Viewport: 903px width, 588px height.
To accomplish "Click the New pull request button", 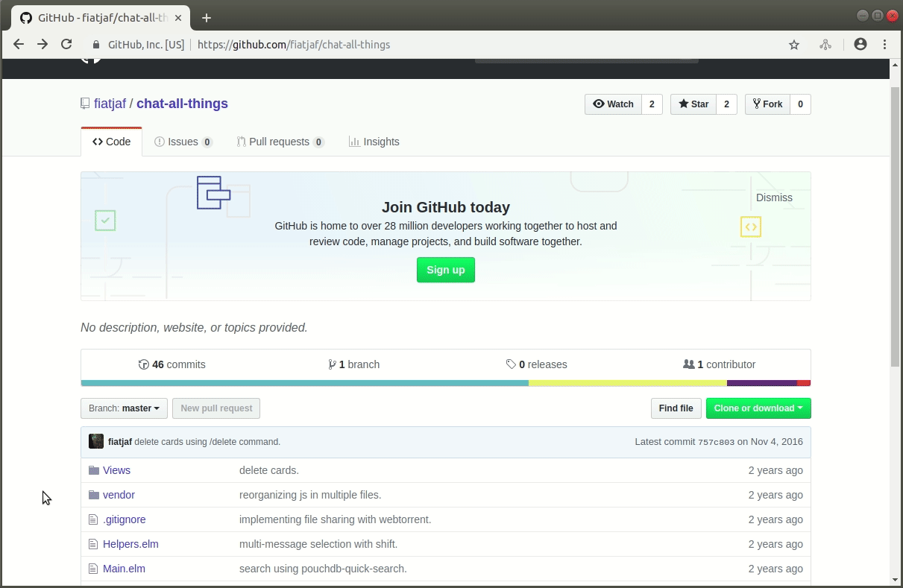I will (216, 408).
